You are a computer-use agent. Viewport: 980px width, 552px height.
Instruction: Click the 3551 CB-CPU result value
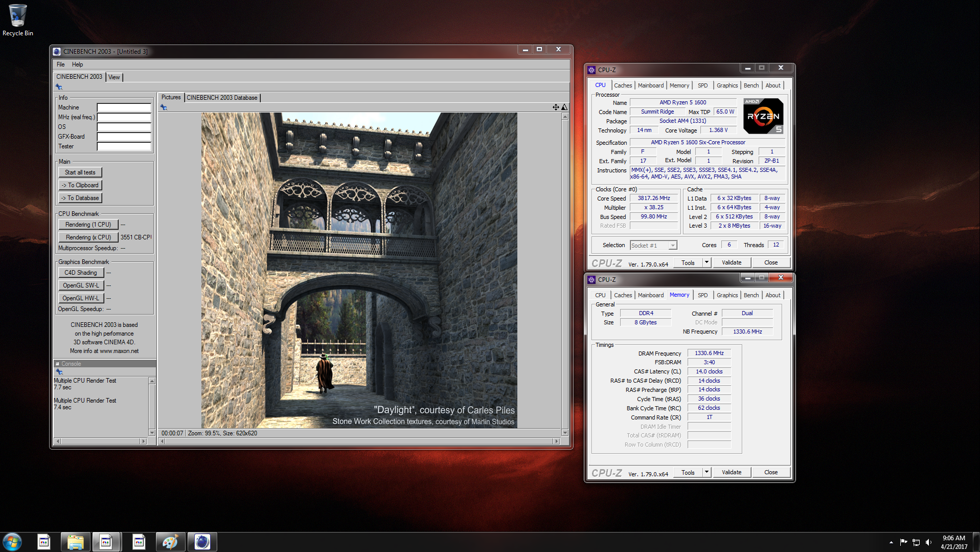(136, 237)
